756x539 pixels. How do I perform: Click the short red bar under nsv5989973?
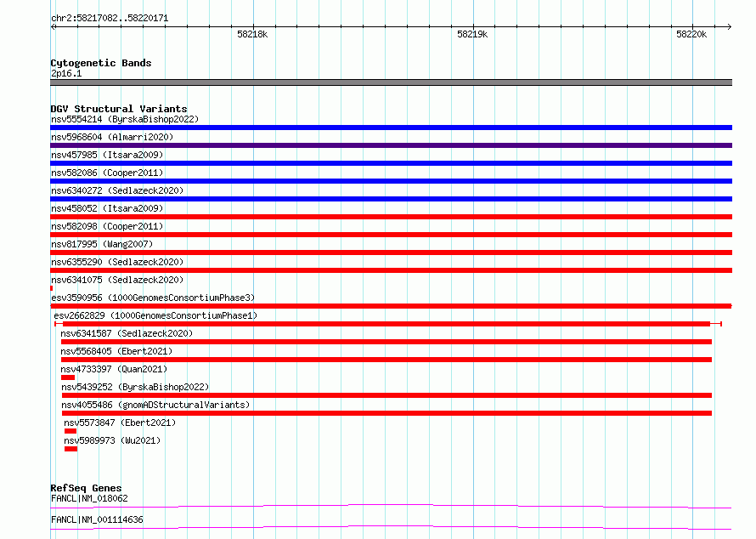click(71, 449)
